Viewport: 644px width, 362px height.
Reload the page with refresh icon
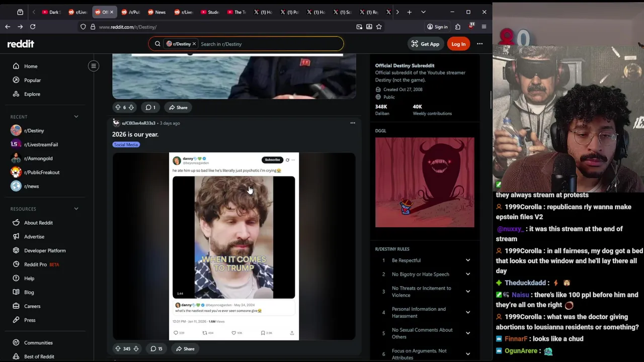click(33, 27)
